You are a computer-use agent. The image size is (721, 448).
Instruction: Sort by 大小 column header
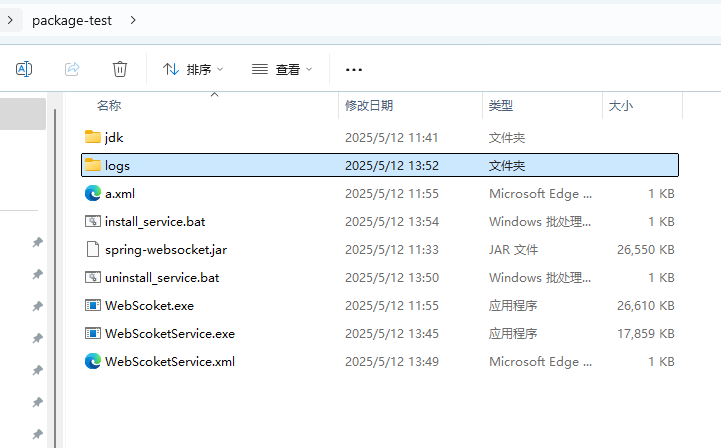coord(621,106)
